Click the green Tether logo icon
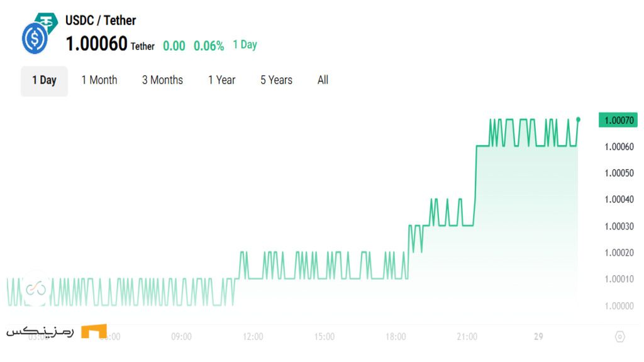The image size is (644, 362). (x=47, y=21)
